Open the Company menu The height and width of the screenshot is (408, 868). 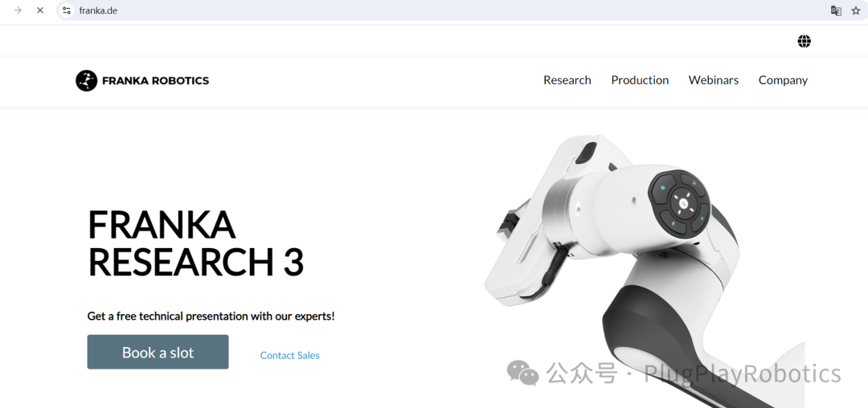[783, 80]
